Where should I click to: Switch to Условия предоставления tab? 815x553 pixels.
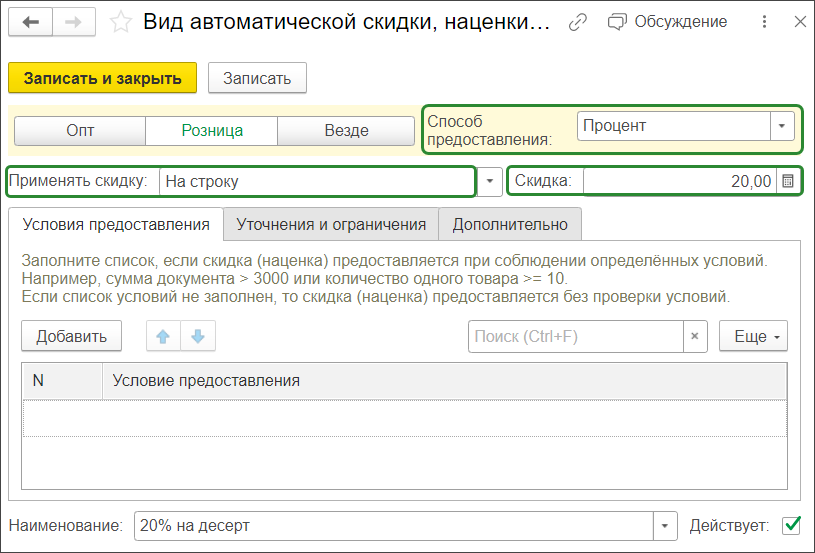point(116,225)
